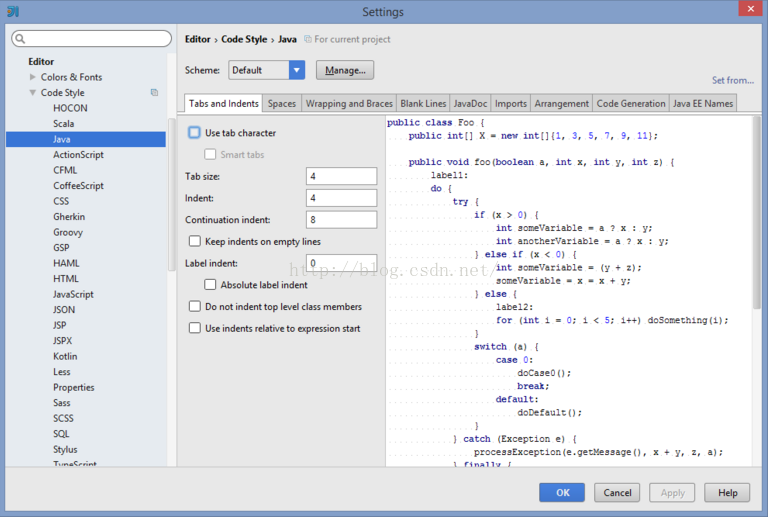
Task: Switch to the Imports tab
Action: (x=511, y=104)
